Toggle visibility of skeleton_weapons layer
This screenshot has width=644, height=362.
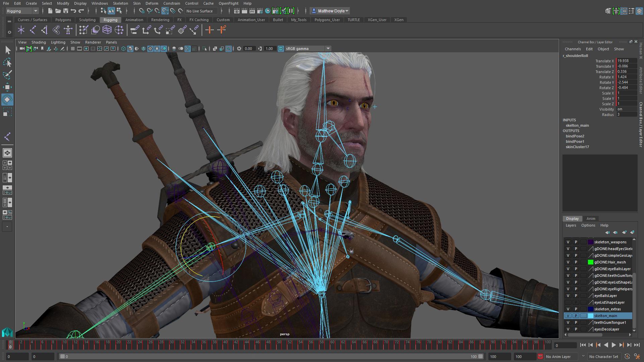[x=569, y=242]
